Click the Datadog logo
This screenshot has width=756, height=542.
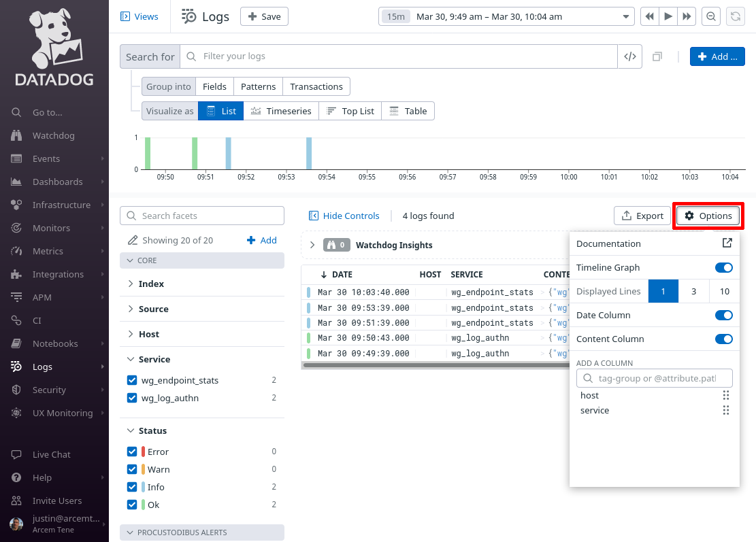pos(54,47)
